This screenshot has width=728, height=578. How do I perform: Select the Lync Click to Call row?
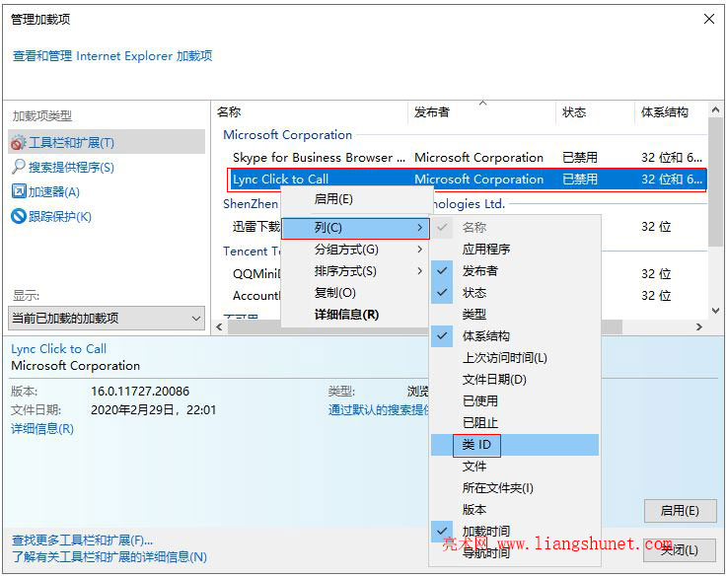click(467, 180)
